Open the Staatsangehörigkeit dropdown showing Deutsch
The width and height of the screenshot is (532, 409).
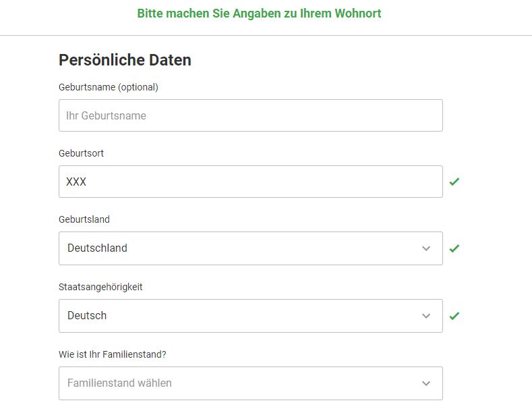251,316
